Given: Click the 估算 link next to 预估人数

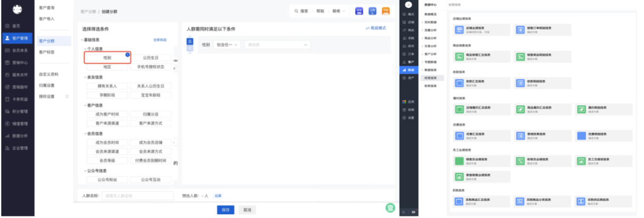Looking at the screenshot, I should click(218, 196).
